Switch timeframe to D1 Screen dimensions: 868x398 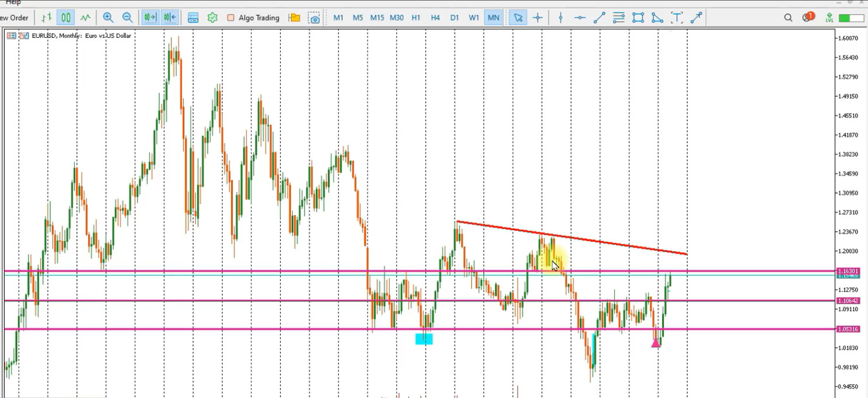click(x=454, y=18)
